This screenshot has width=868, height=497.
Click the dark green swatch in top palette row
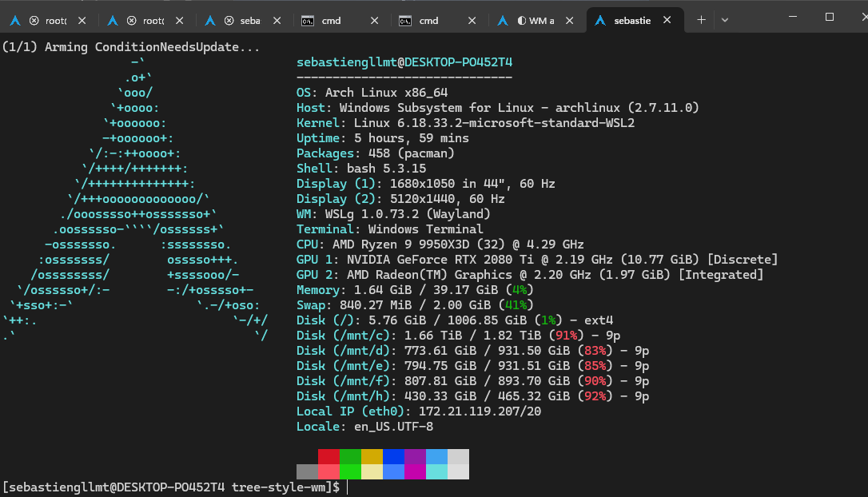[350, 456]
